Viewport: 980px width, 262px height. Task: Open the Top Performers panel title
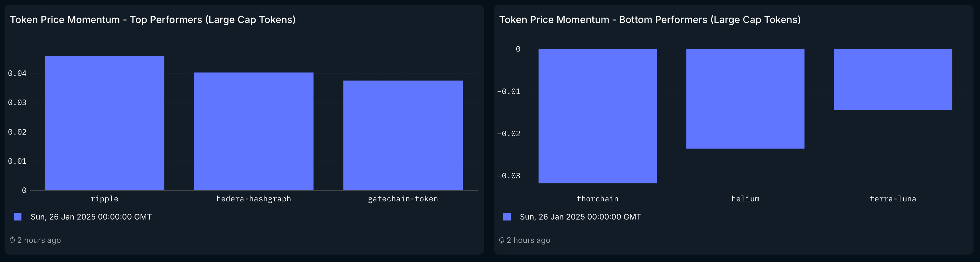pos(152,20)
